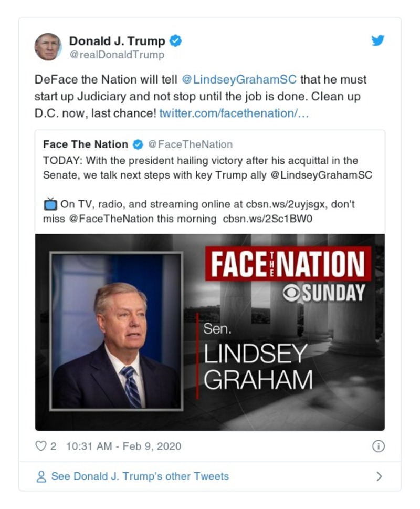Screen dimensions: 420x509
Task: Click the tweet timestamp 10:31 AM - Feb 9, 2020
Action: pyautogui.click(x=123, y=446)
